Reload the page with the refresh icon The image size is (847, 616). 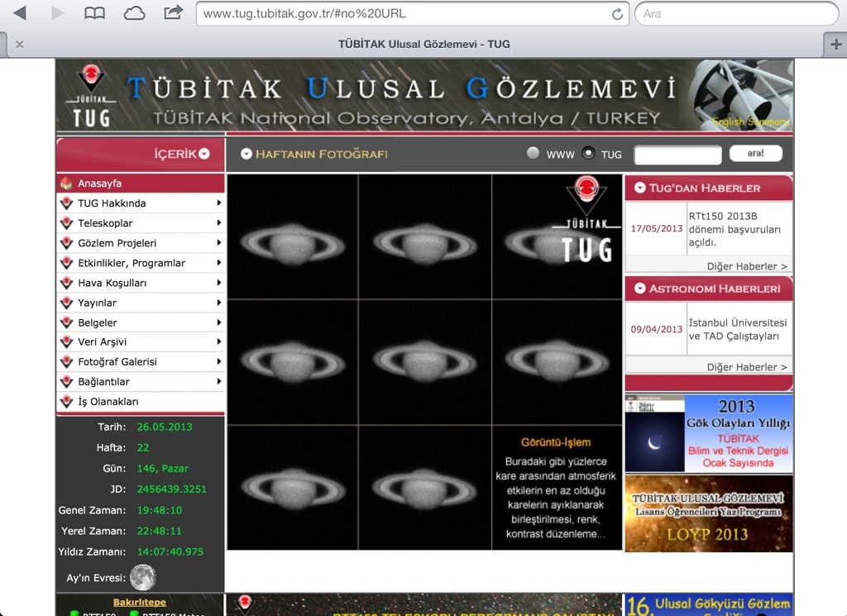click(617, 14)
